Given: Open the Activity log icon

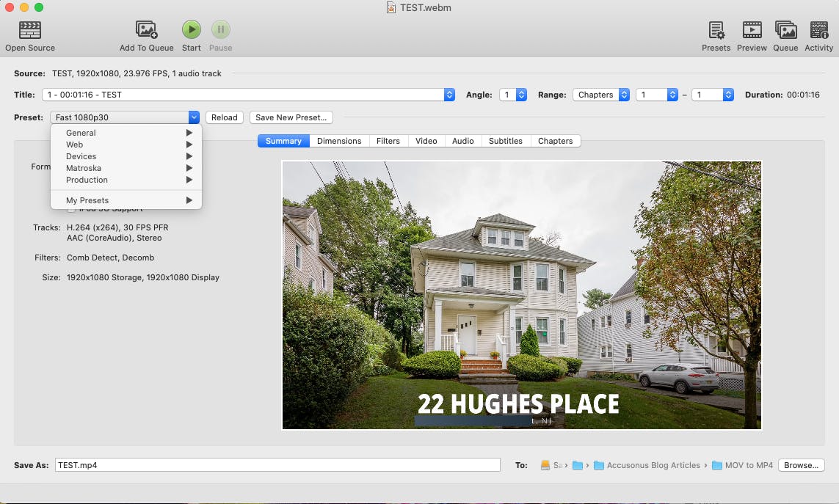Looking at the screenshot, I should point(818,30).
